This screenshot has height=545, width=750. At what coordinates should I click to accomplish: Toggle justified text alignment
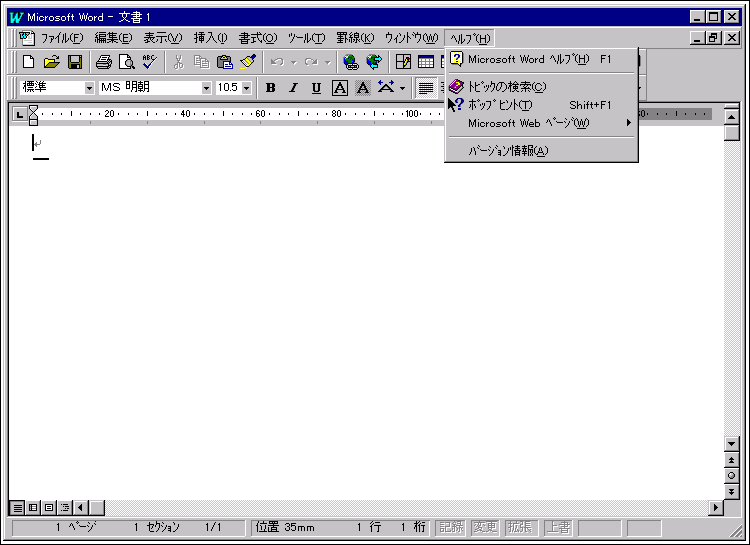coord(426,88)
